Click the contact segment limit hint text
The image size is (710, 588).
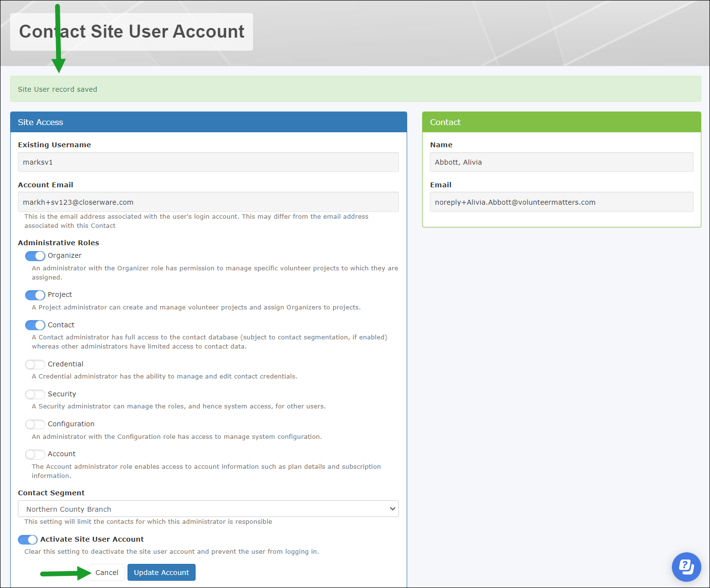(148, 522)
